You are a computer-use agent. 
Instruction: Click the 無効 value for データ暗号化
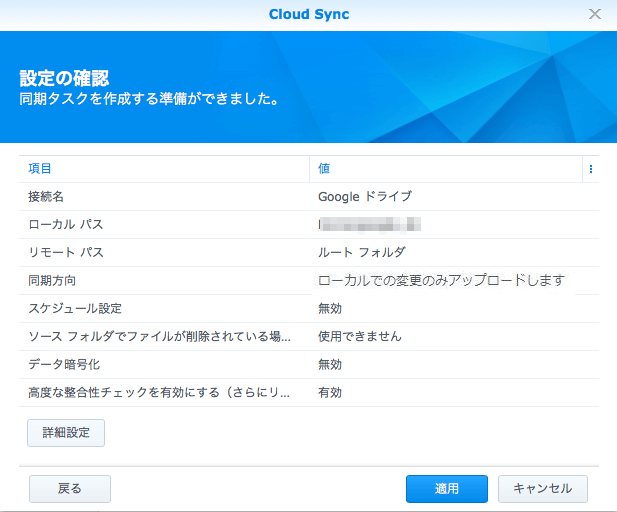pos(330,364)
